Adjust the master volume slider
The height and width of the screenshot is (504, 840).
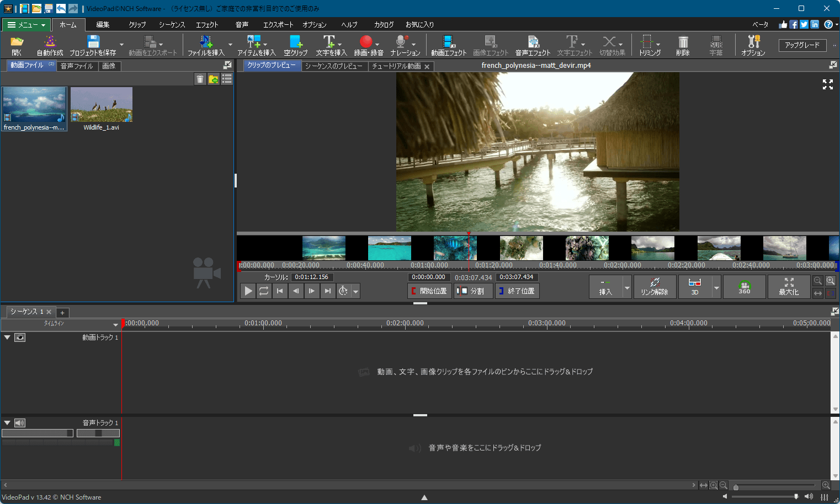click(x=765, y=497)
